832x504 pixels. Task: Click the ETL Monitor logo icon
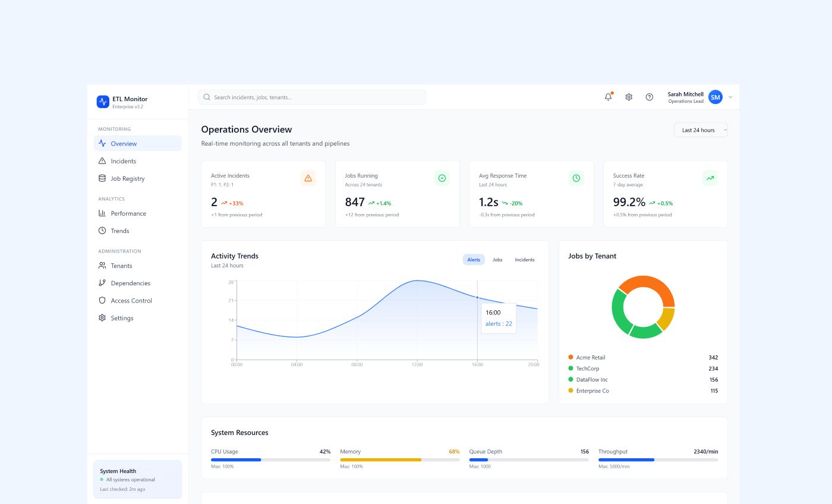coord(103,102)
